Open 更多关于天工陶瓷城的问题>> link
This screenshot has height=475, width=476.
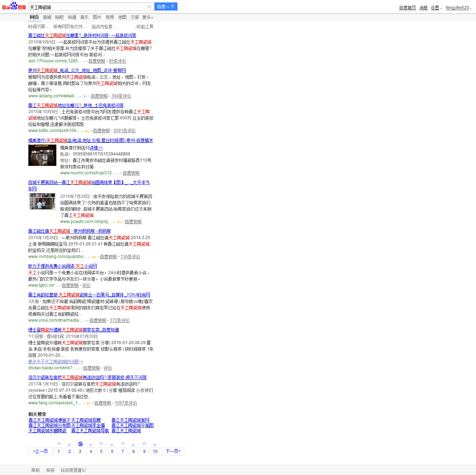tap(56, 362)
